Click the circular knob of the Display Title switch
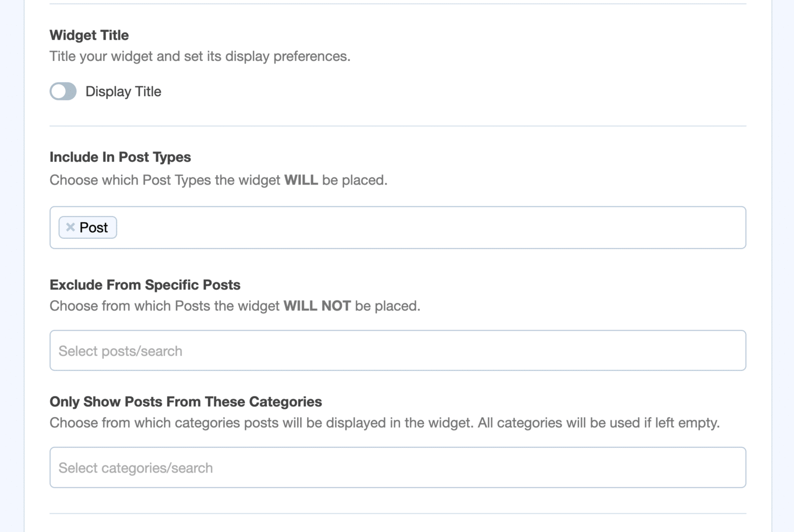This screenshot has width=794, height=532. [58, 91]
